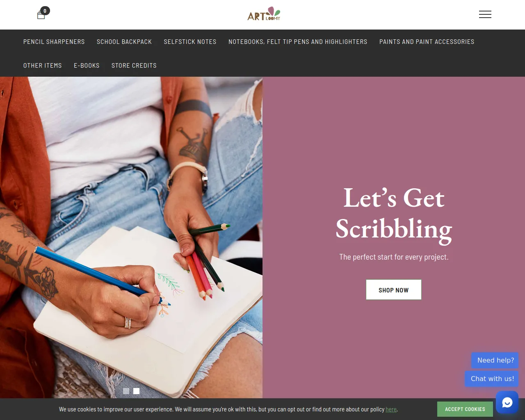525x420 pixels.
Task: Open the Store Credits page
Action: [134, 66]
